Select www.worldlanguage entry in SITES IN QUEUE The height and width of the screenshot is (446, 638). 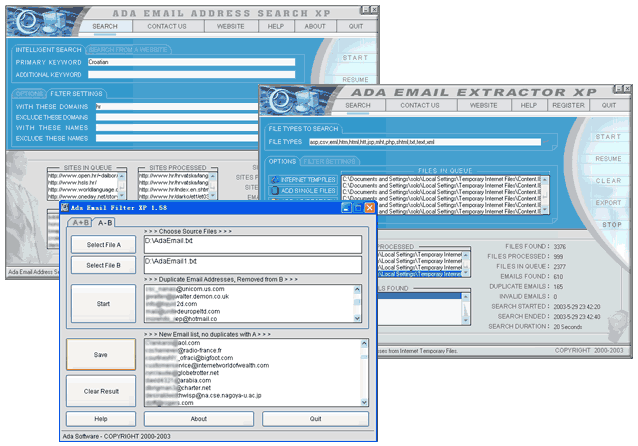point(83,190)
